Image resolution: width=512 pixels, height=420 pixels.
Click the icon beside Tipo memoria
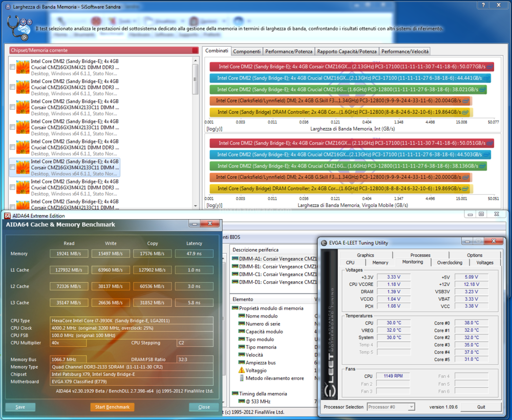pyautogui.click(x=242, y=347)
